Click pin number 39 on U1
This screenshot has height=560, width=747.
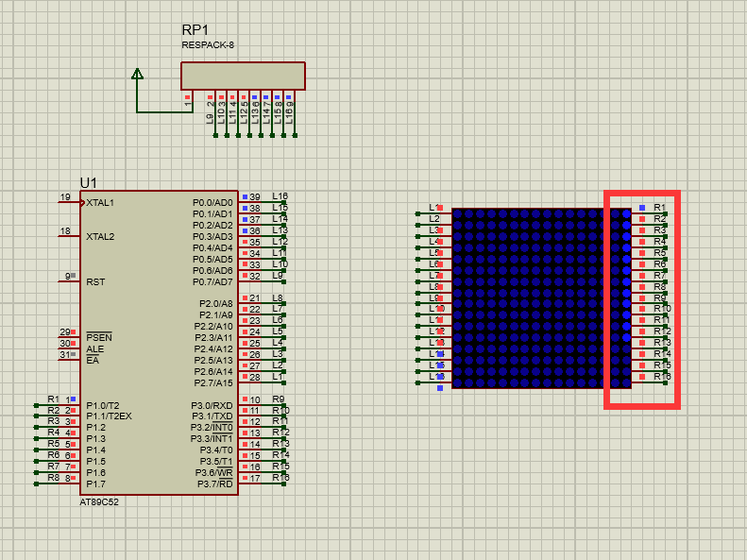(255, 197)
